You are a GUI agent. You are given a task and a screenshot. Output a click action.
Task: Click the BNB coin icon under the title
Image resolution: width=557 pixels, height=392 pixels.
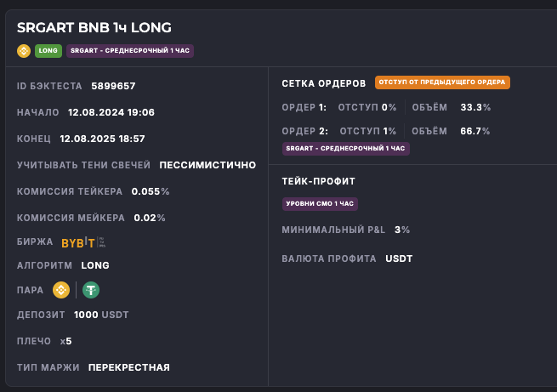click(x=24, y=51)
